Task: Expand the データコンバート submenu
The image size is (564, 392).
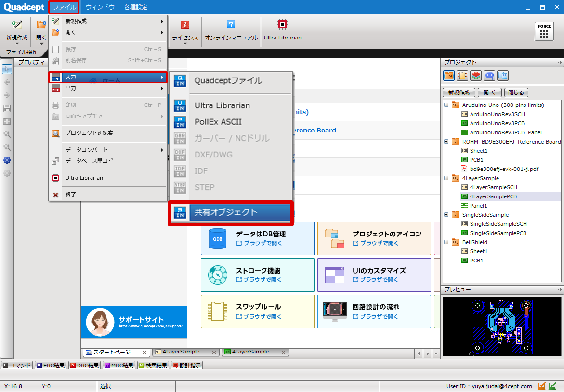Action: pyautogui.click(x=108, y=150)
